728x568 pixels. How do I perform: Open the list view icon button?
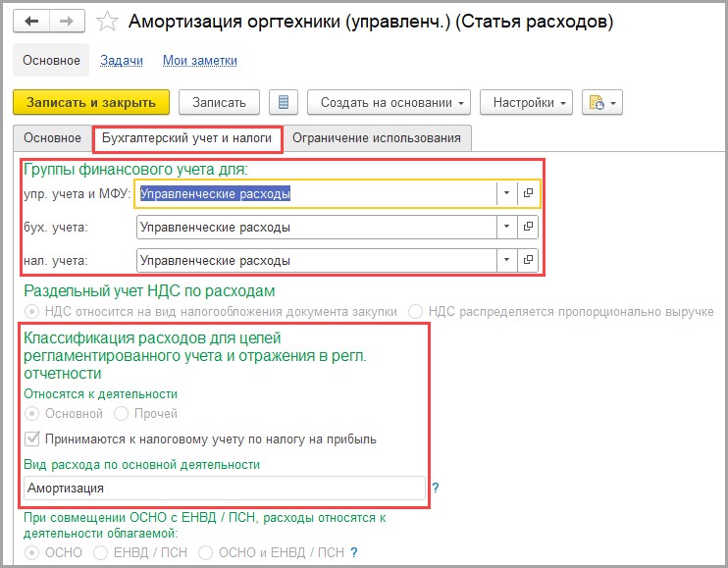point(284,102)
